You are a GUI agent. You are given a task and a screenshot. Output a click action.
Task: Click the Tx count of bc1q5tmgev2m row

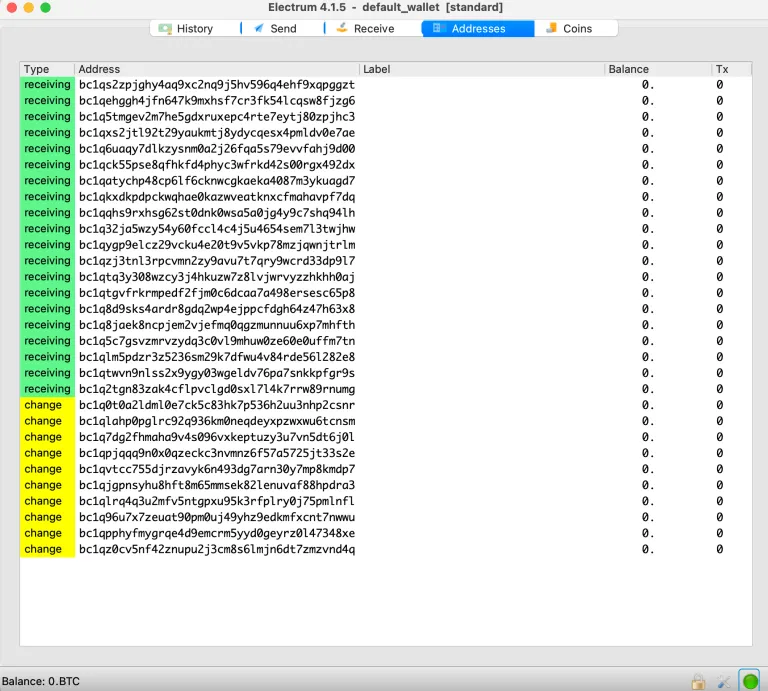coord(720,117)
